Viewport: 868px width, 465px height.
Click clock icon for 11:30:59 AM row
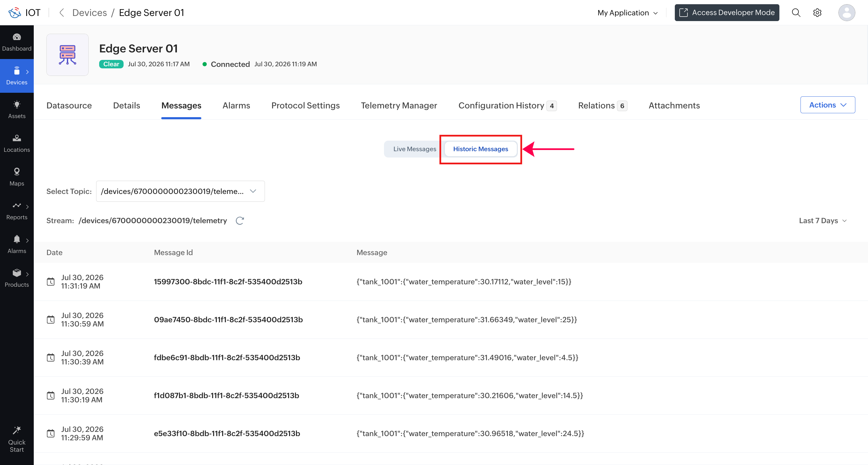tap(51, 320)
